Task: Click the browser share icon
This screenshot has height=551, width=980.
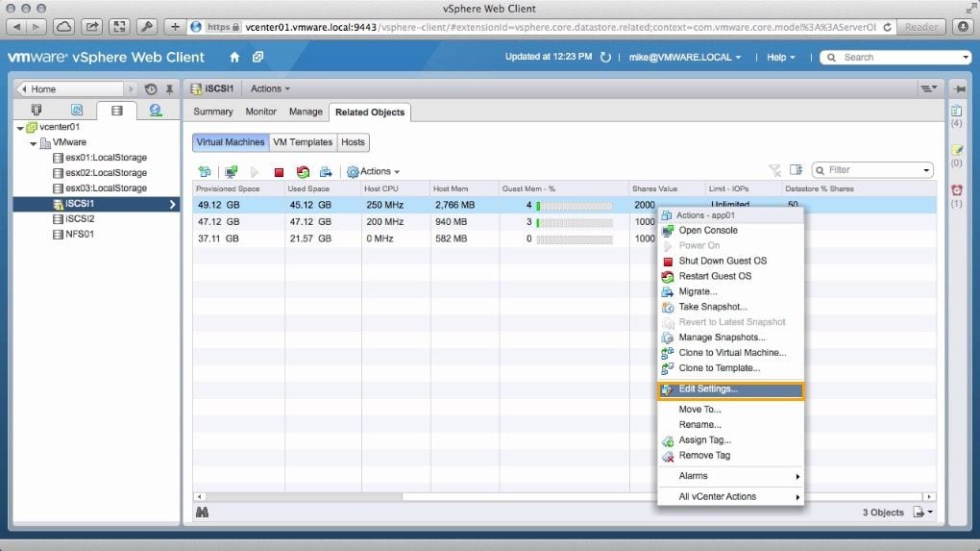Action: 91,27
